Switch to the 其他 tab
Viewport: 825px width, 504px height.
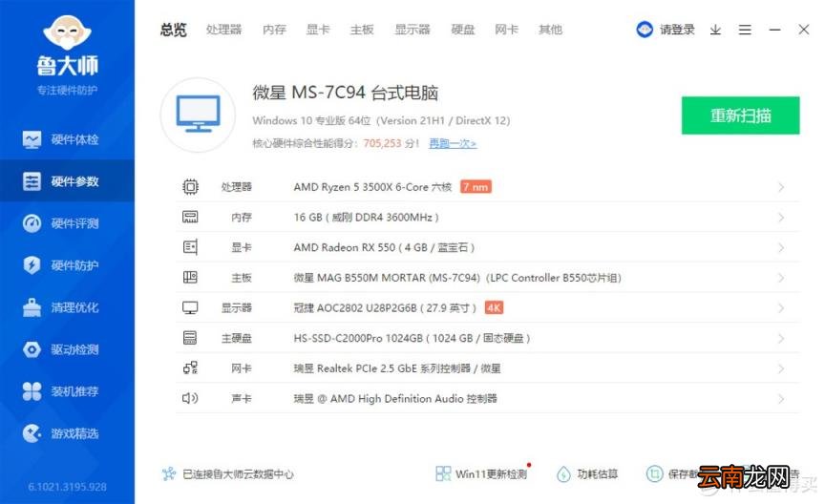[550, 30]
